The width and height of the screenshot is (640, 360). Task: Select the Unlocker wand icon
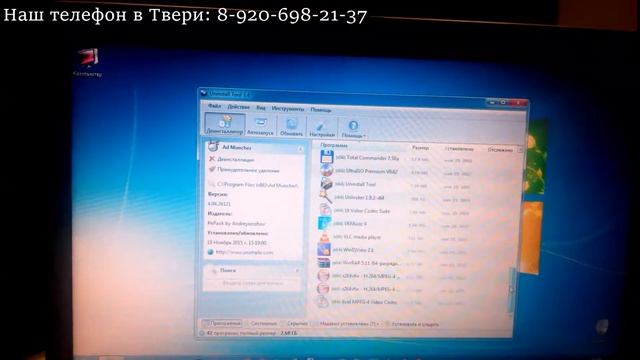pos(325,197)
